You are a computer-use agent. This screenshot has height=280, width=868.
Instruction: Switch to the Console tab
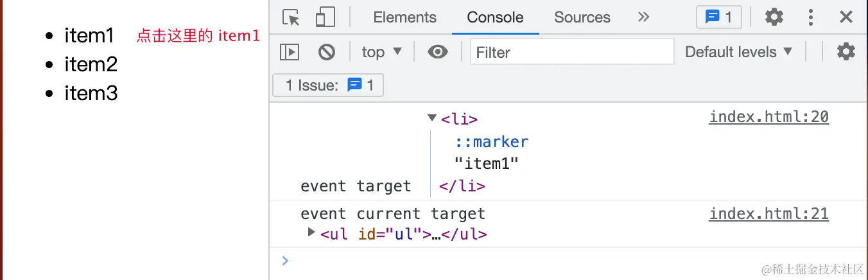[495, 17]
